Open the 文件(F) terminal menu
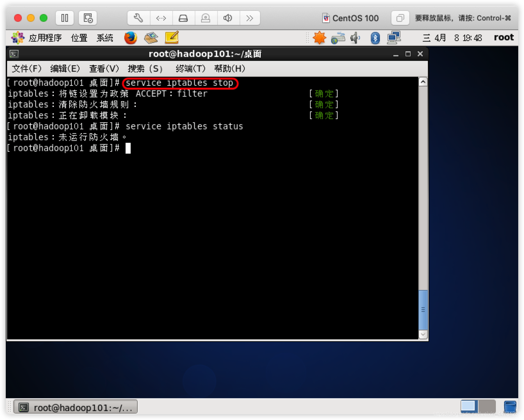 [27, 69]
